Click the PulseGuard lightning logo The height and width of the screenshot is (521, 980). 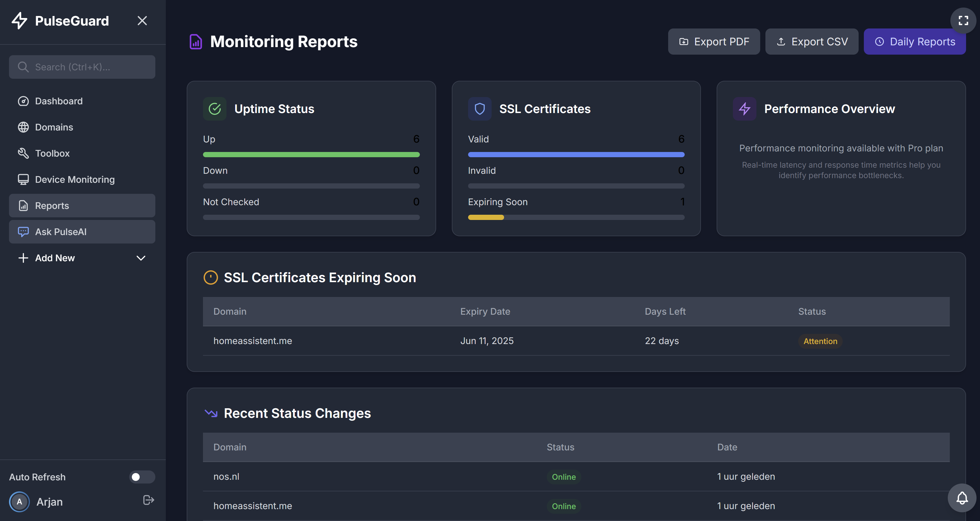19,21
